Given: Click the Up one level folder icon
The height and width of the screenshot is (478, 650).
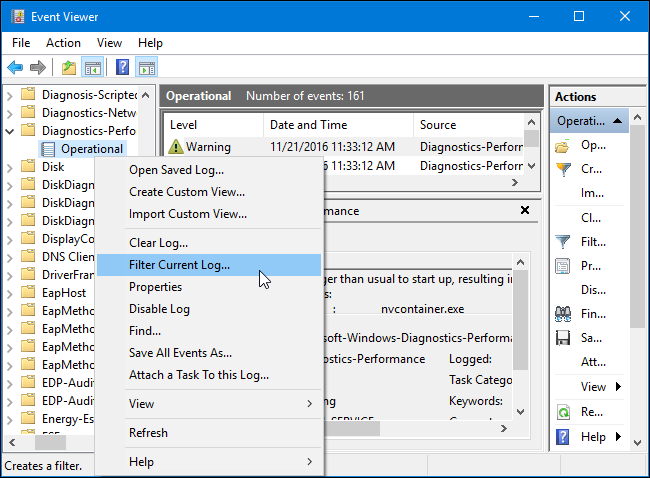Looking at the screenshot, I should coord(69,67).
